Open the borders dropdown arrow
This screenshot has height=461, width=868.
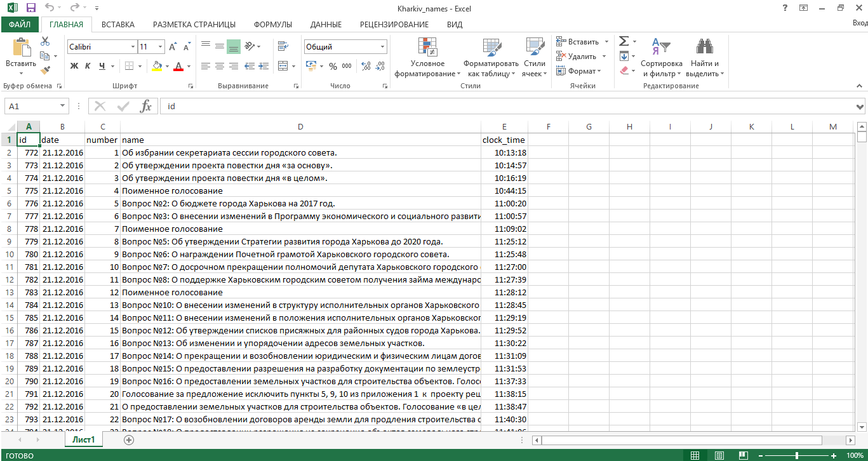click(140, 66)
